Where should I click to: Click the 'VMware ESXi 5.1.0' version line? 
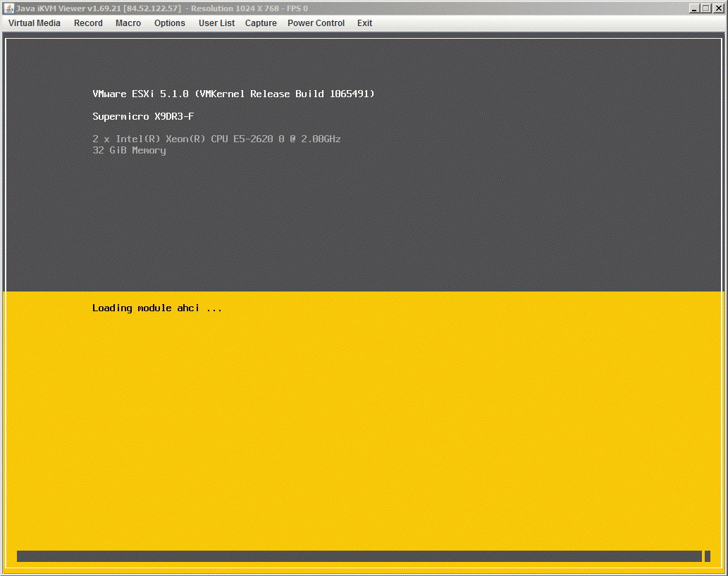[233, 94]
